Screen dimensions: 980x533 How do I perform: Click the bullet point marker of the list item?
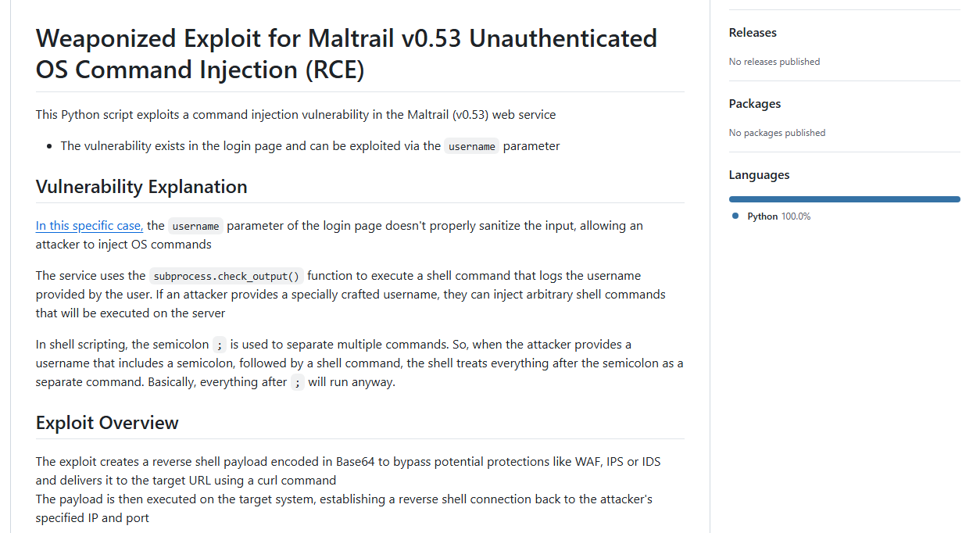pyautogui.click(x=50, y=146)
